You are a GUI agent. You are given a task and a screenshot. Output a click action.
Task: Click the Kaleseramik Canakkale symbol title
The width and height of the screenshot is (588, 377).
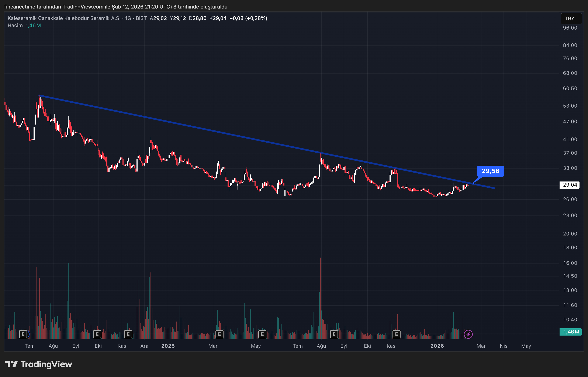[64, 18]
